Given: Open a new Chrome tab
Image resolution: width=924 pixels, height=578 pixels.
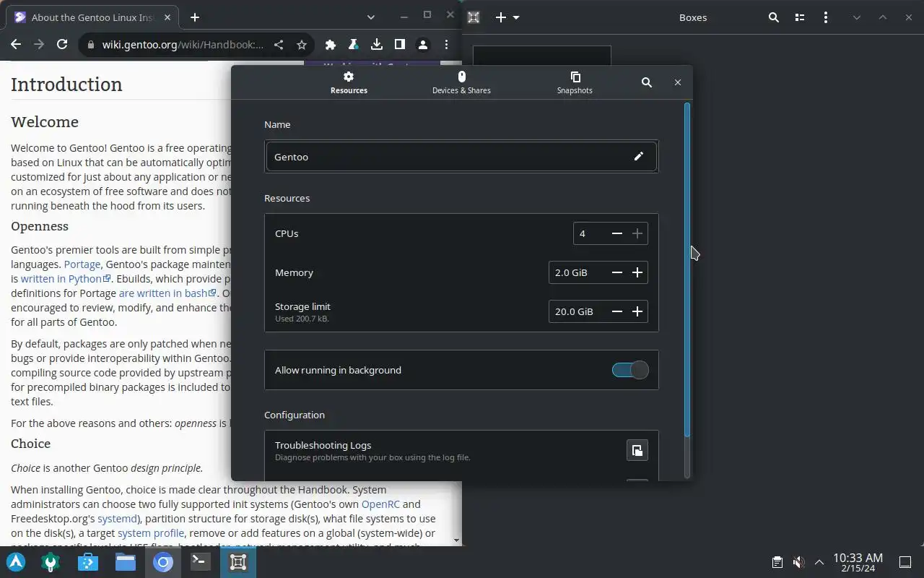Looking at the screenshot, I should click(195, 17).
